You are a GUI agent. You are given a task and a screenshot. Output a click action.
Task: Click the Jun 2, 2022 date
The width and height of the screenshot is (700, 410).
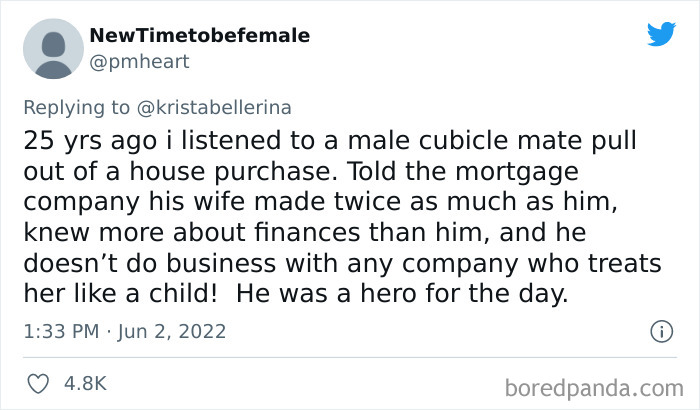click(174, 331)
